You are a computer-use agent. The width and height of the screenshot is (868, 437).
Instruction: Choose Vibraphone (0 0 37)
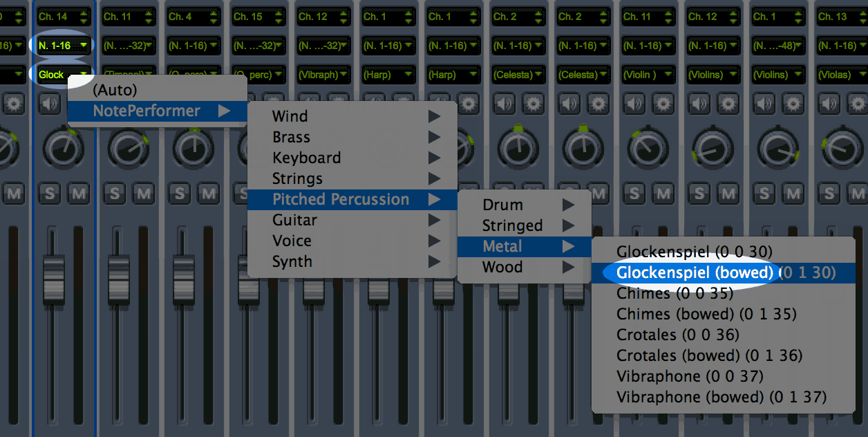[x=724, y=376]
